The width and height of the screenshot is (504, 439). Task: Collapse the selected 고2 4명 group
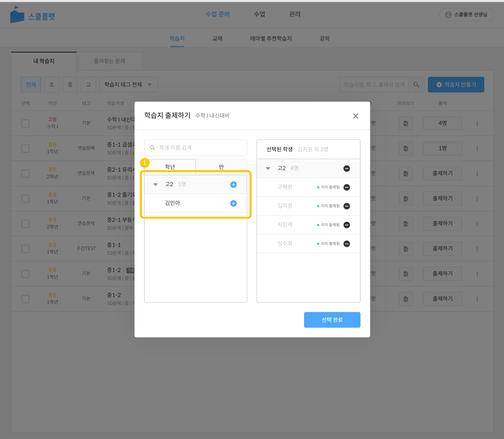point(268,168)
